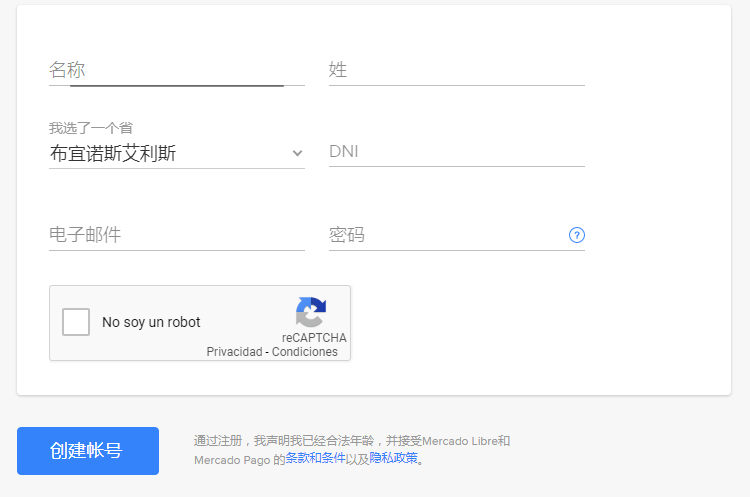Click the "No soy un robot" label text
This screenshot has width=750, height=497.
pos(151,322)
